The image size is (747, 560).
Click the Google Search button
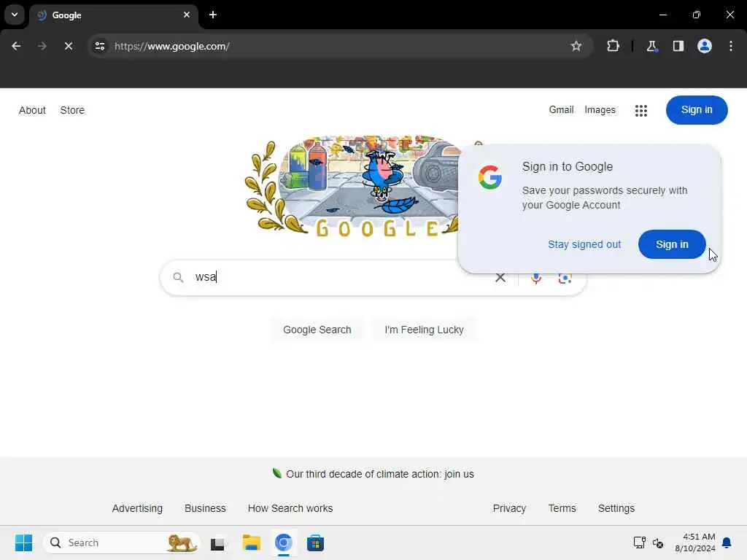pos(317,330)
